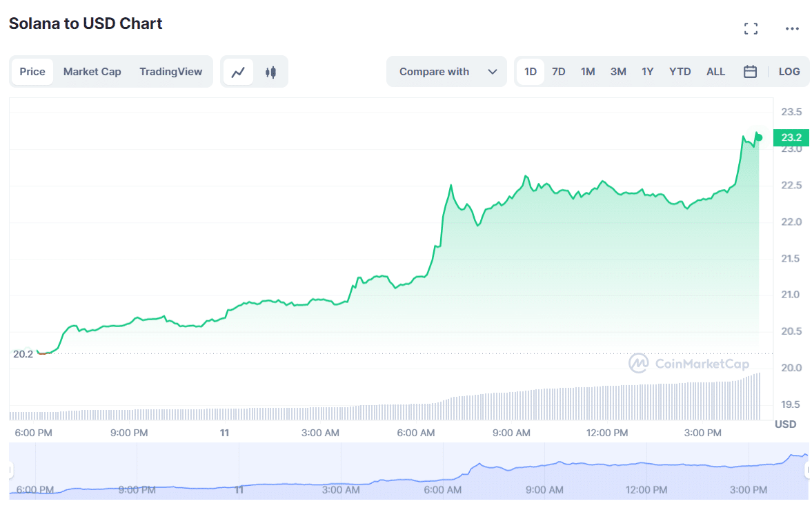
Task: Click the current price dot on the line
Action: pyautogui.click(x=759, y=137)
